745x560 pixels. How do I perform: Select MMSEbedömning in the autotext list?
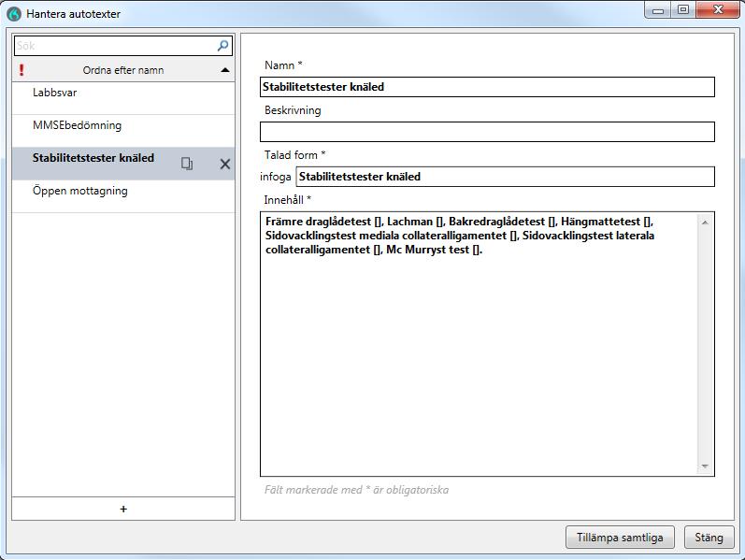point(123,131)
